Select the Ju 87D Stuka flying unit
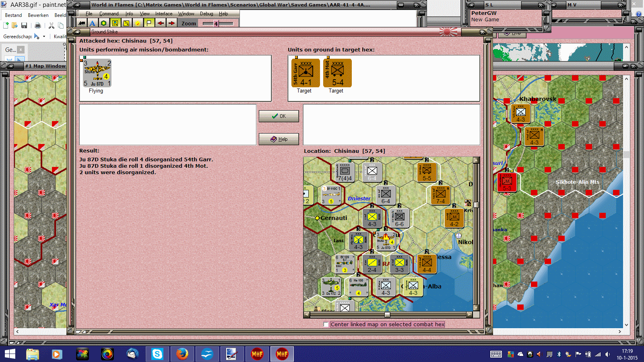Viewport: 644px width, 362px height. pos(97,73)
